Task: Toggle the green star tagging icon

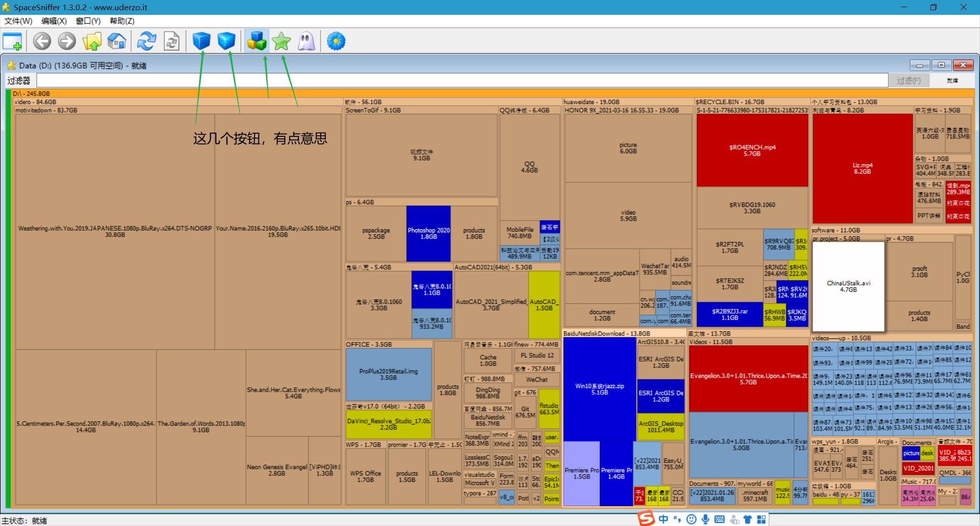Action: (x=281, y=41)
